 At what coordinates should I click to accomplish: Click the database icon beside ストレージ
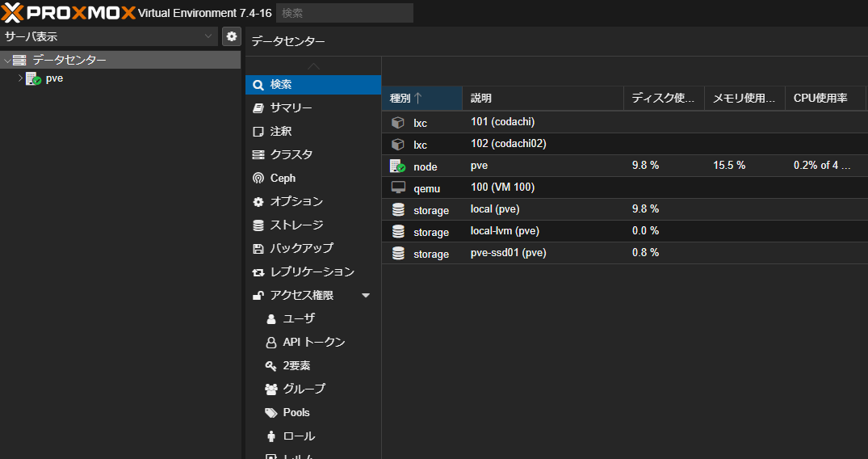coord(258,225)
